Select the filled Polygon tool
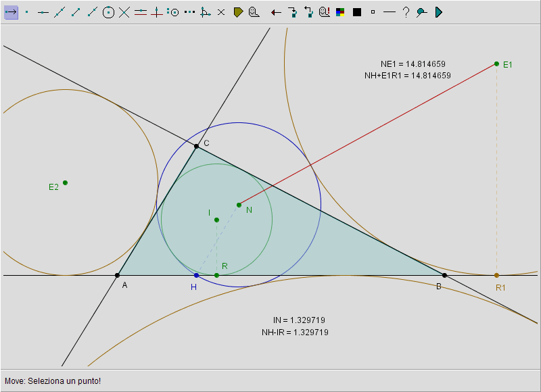 pos(239,12)
